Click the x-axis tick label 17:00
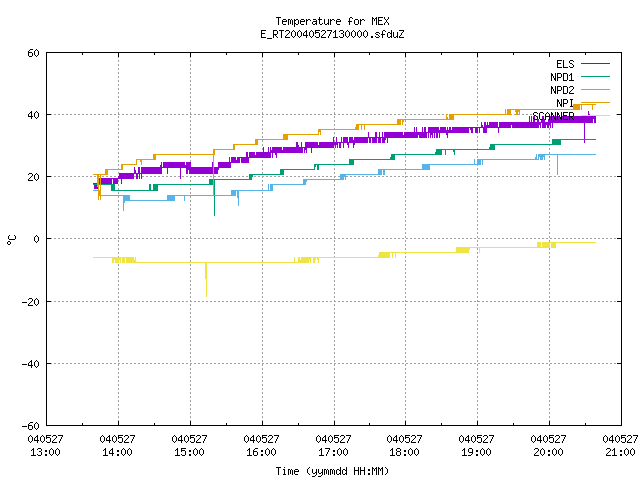Viewport: 640px width, 480px height. coord(333,452)
